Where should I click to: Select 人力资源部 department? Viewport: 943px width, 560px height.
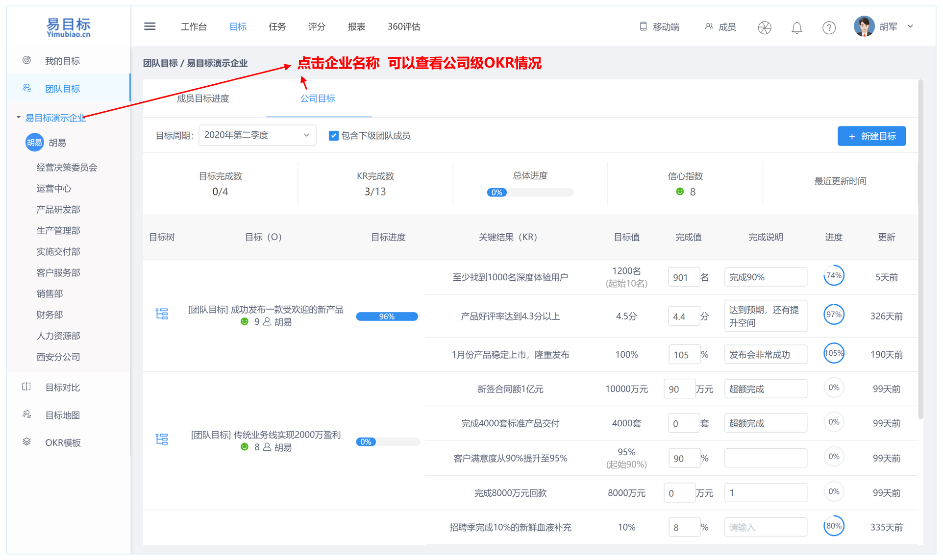click(58, 336)
